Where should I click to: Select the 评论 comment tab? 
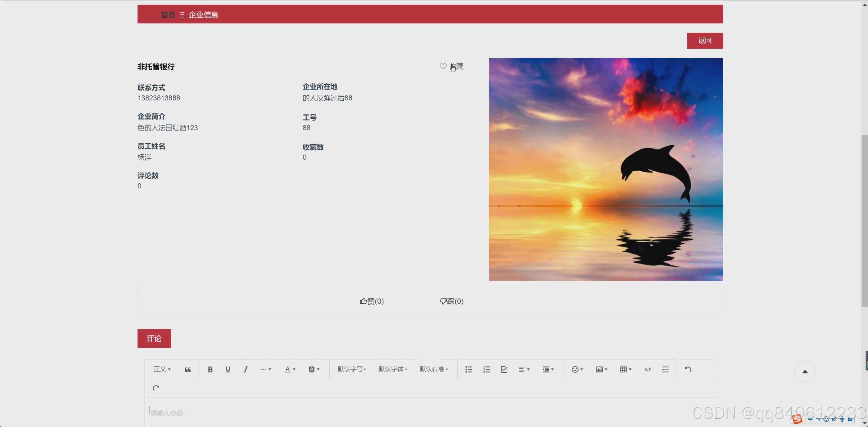pyautogui.click(x=154, y=338)
